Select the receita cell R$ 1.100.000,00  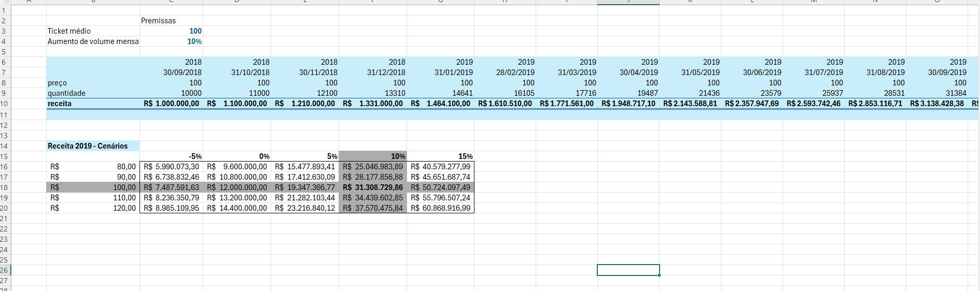[x=237, y=104]
